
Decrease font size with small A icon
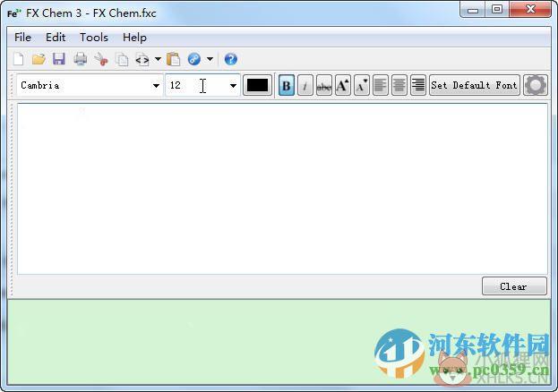click(x=362, y=85)
